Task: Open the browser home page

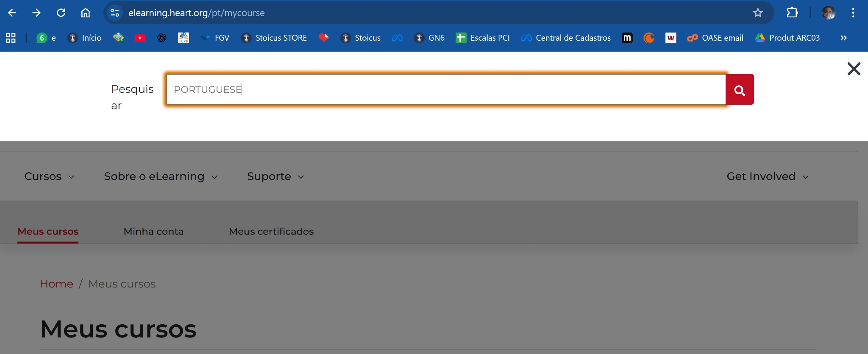Action: (85, 13)
